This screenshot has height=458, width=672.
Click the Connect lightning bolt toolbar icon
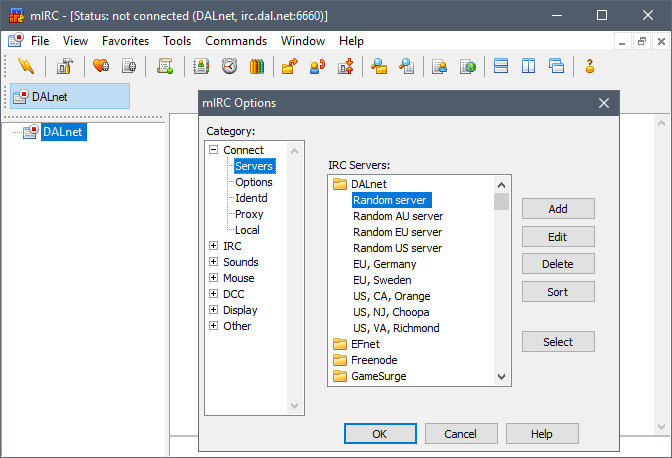26,66
